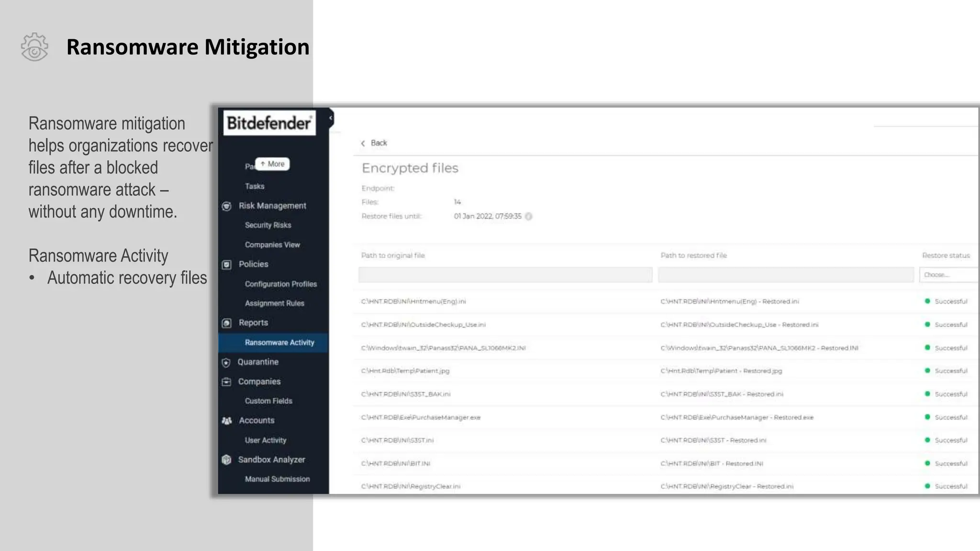
Task: Click restored path S3ST - Restored.ini
Action: click(713, 441)
